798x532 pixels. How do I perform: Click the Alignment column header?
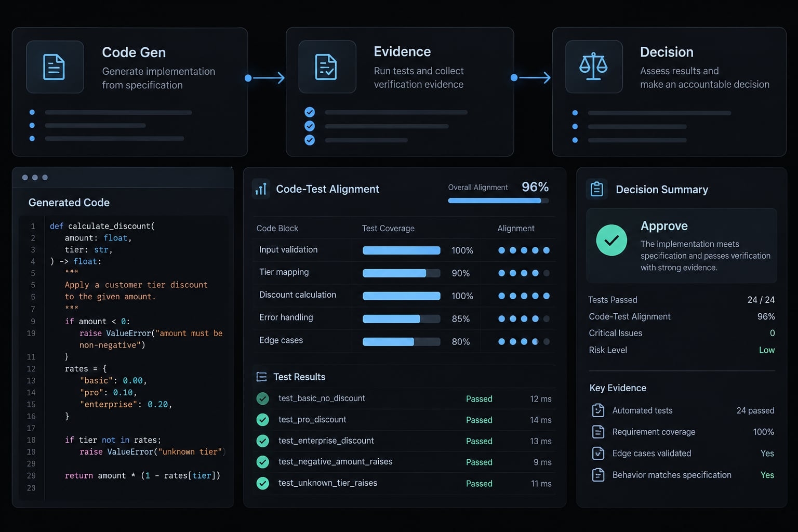point(516,229)
